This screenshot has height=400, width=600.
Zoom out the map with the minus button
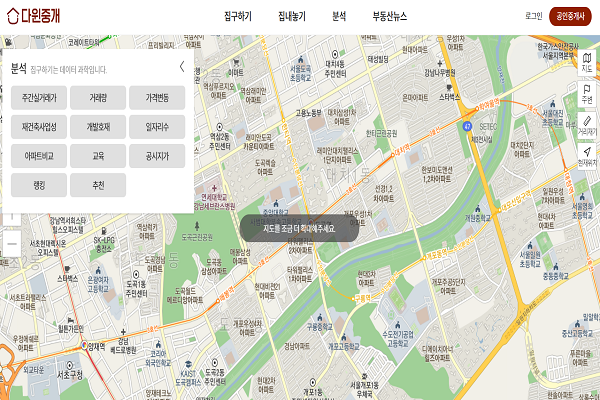point(12,244)
